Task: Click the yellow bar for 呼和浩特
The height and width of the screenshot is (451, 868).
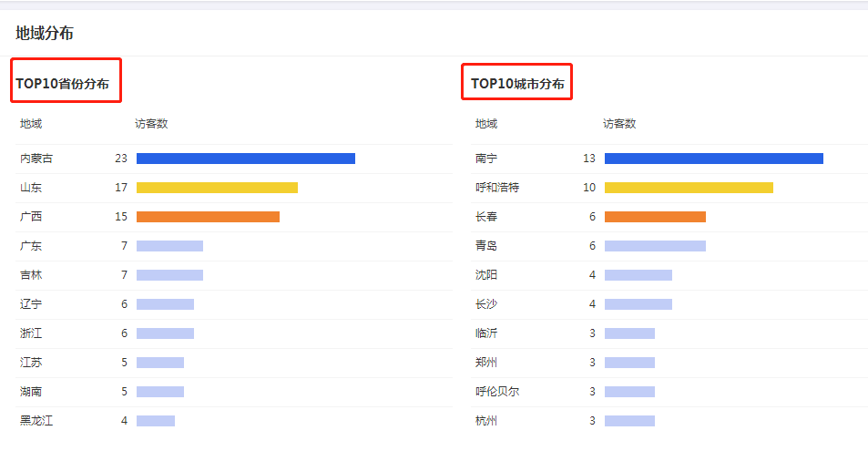Action: [689, 188]
